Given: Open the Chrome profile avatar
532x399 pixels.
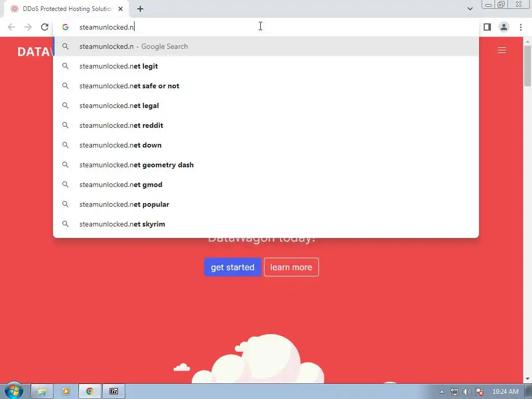Looking at the screenshot, I should coord(504,27).
